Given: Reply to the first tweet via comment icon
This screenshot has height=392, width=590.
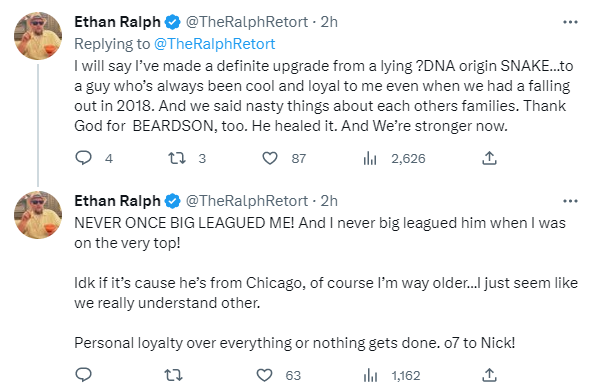Looking at the screenshot, I should 84,158.
